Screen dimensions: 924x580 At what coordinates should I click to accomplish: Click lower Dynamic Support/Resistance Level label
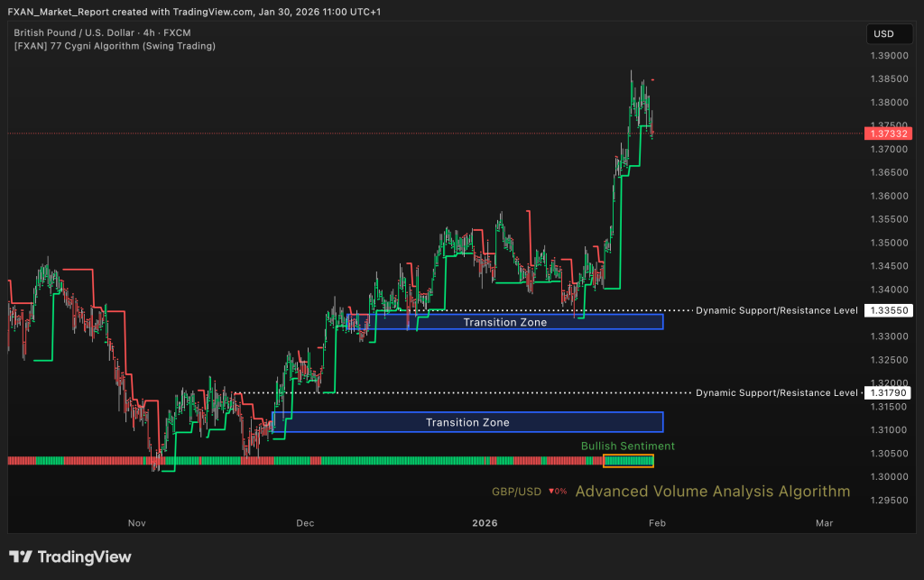pos(776,392)
